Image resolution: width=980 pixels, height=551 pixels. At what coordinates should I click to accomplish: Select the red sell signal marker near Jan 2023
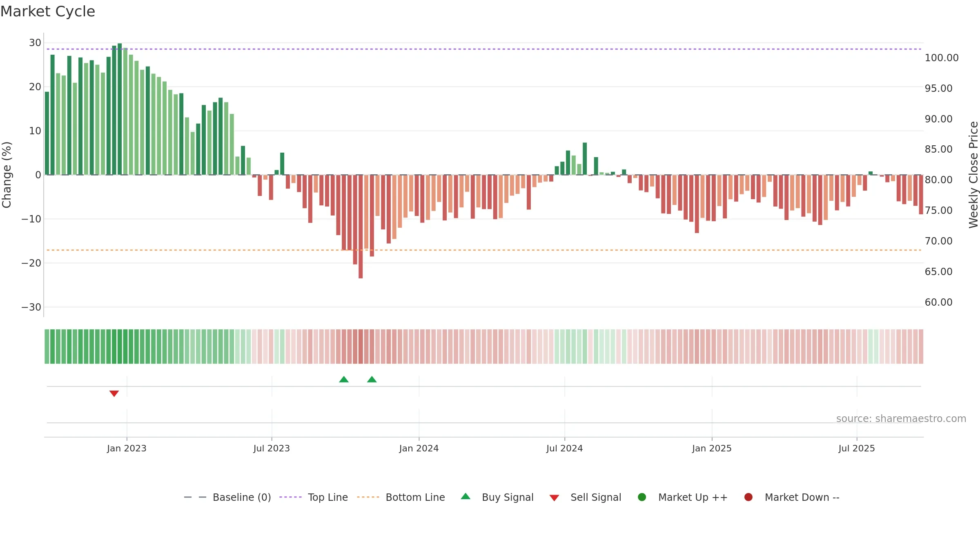[x=114, y=393]
